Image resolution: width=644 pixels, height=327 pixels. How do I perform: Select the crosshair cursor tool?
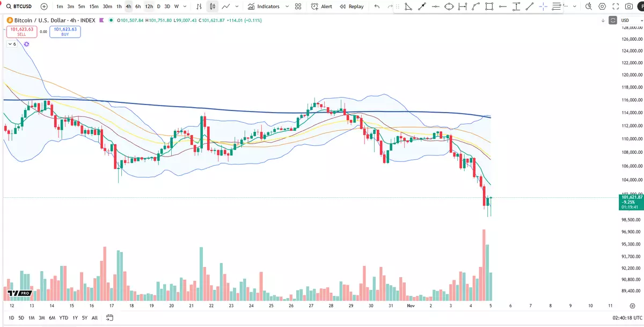543,6
